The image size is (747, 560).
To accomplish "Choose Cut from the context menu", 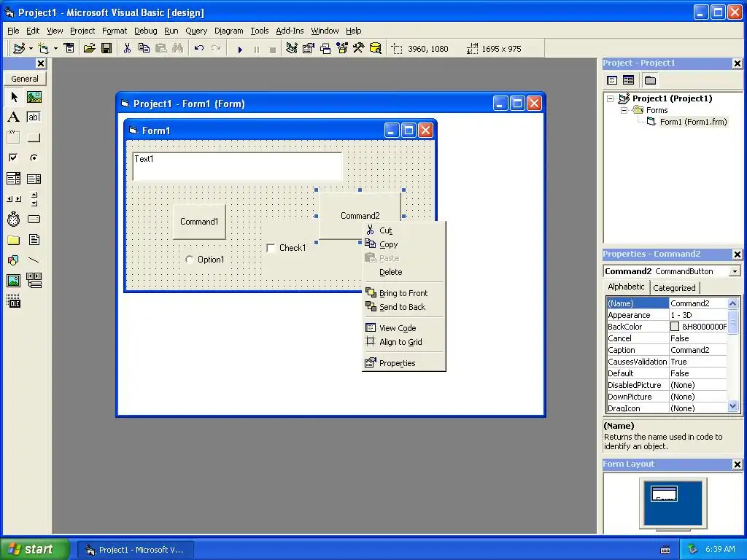I will click(404, 230).
